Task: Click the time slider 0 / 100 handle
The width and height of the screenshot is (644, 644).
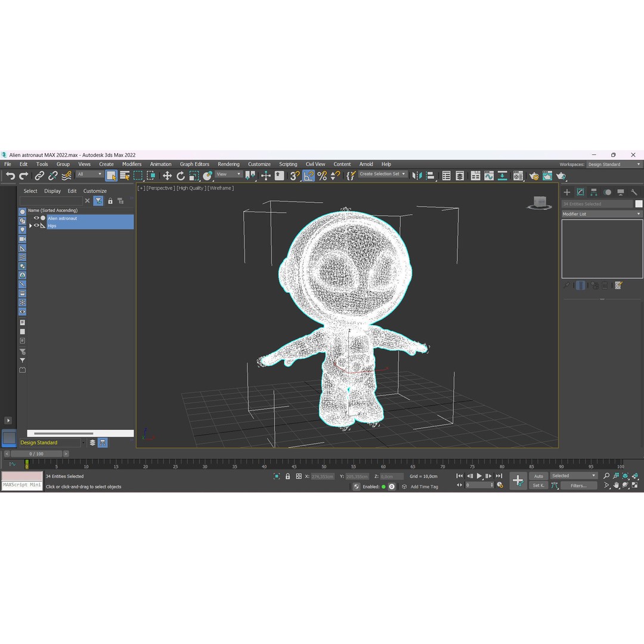Action: coord(36,454)
